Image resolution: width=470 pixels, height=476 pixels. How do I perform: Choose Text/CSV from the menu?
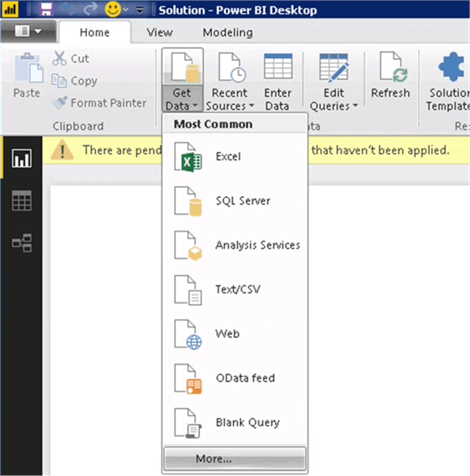(235, 290)
